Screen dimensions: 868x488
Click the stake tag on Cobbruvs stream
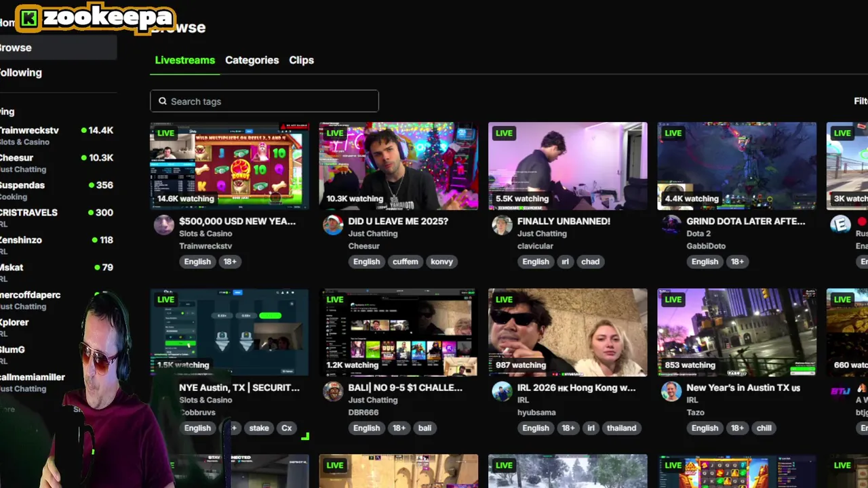(x=259, y=428)
